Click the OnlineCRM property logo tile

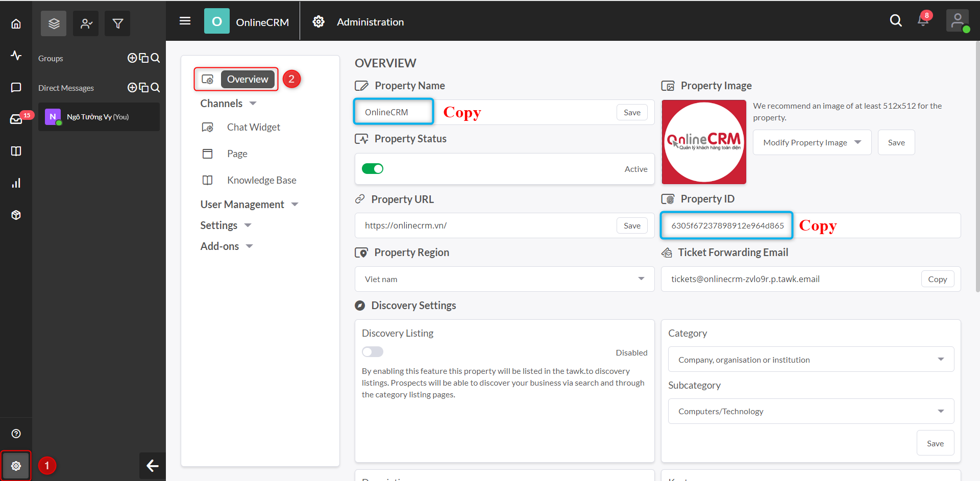[217, 21]
